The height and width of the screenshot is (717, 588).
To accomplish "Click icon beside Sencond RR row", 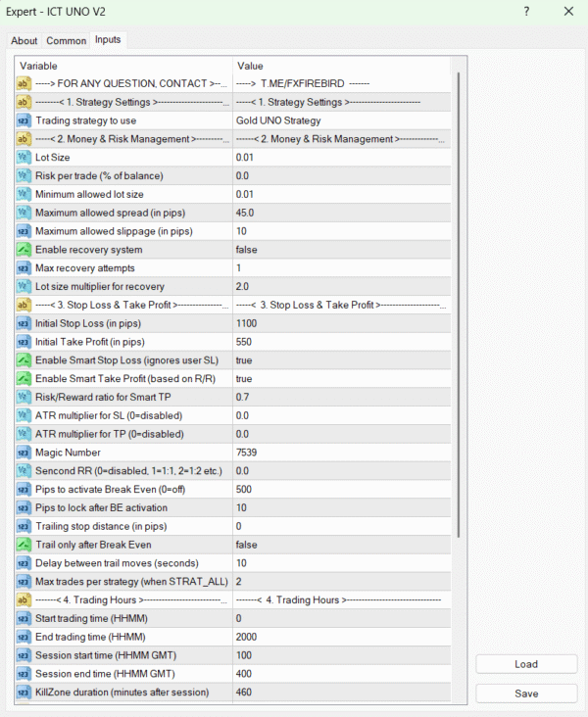I will [x=24, y=471].
